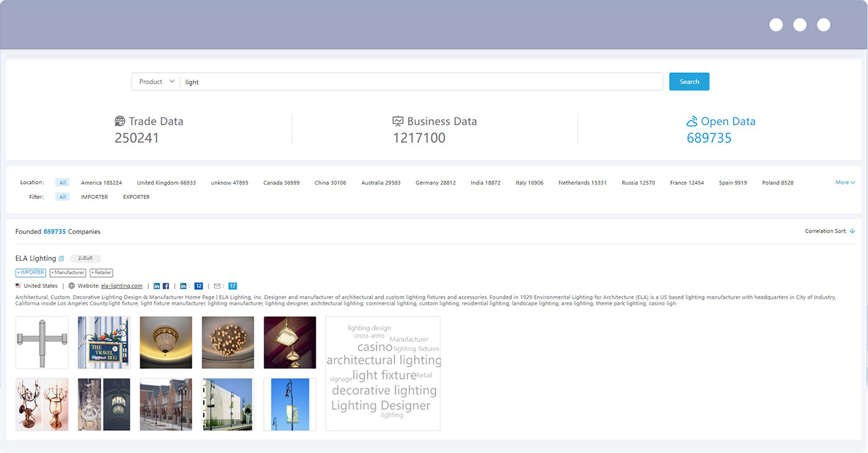Open the crystal lantern thumbnail
868x453 pixels.
[104, 404]
